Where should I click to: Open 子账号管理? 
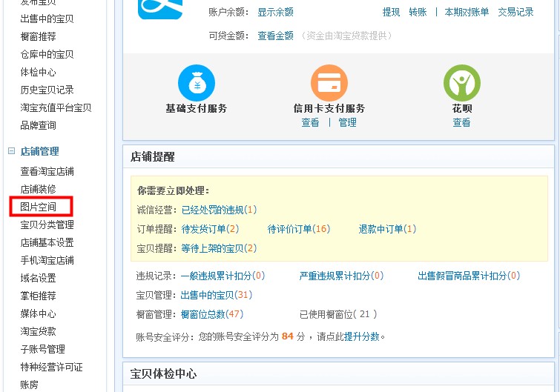pos(43,349)
